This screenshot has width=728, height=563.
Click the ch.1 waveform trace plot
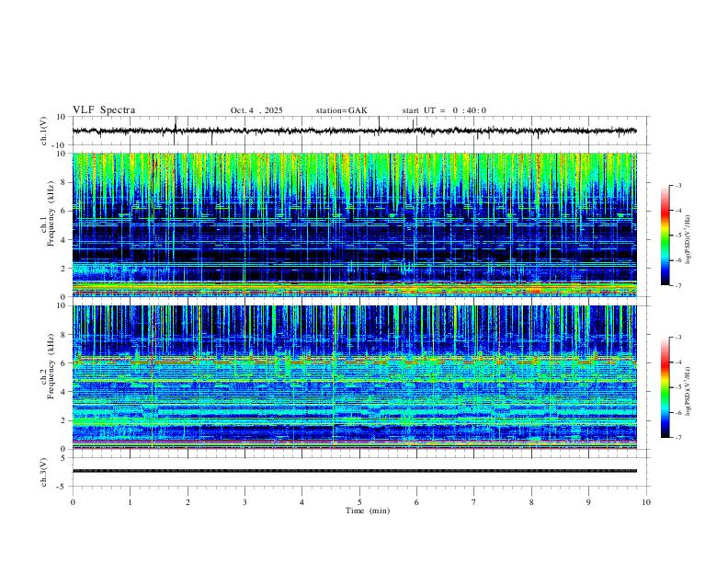click(x=354, y=131)
